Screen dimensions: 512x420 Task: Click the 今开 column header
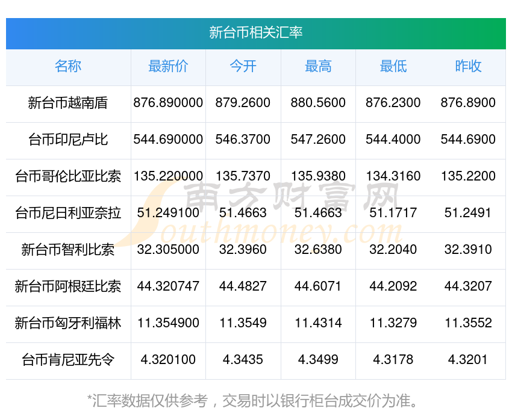[x=243, y=66]
